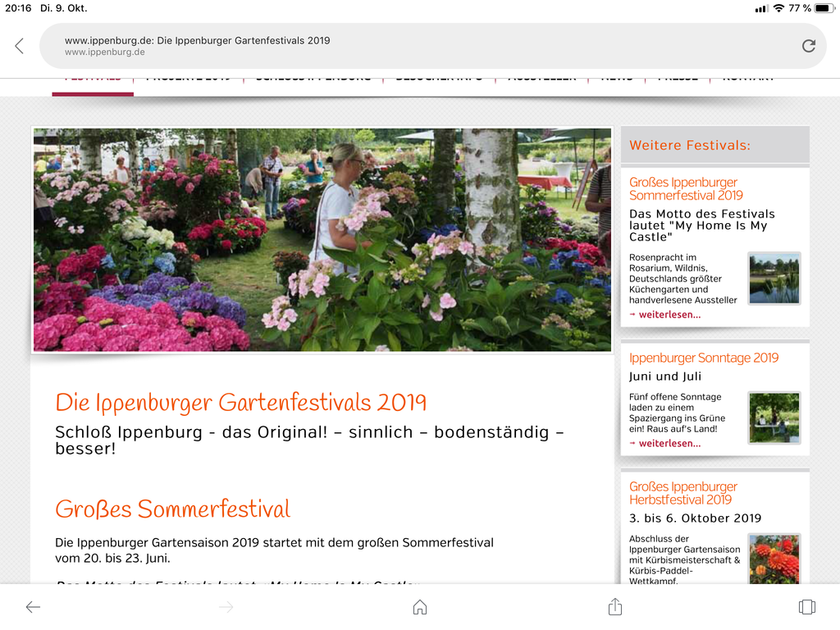Viewport: 840px width, 630px height.
Task: Open the garden thumbnail in Sonntage teaser
Action: [774, 418]
